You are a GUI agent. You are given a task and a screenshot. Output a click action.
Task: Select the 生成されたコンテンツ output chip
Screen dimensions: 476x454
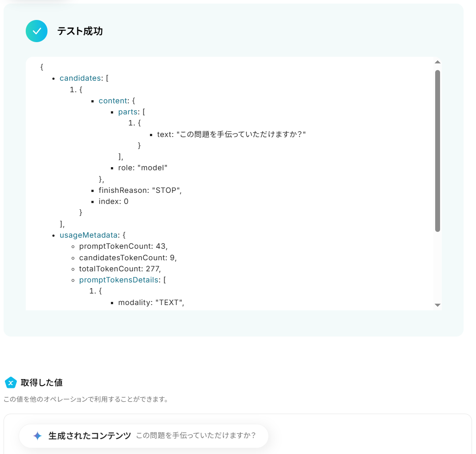click(x=144, y=436)
